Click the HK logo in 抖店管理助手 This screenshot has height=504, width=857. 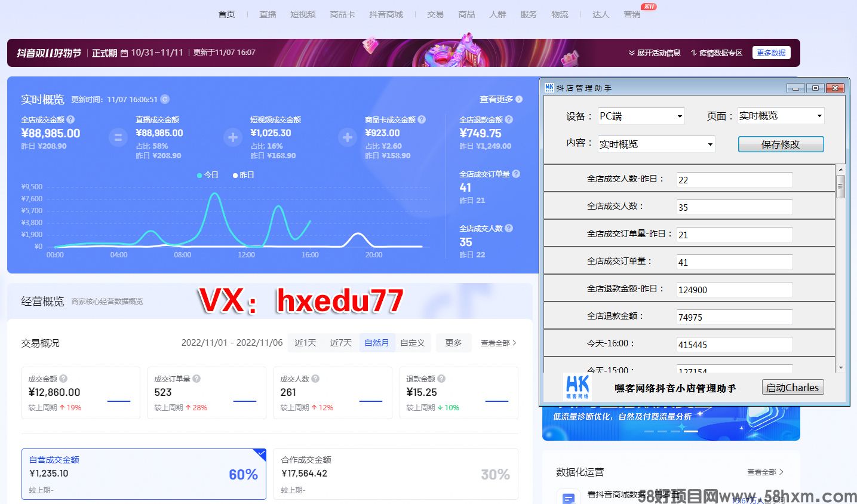point(577,387)
